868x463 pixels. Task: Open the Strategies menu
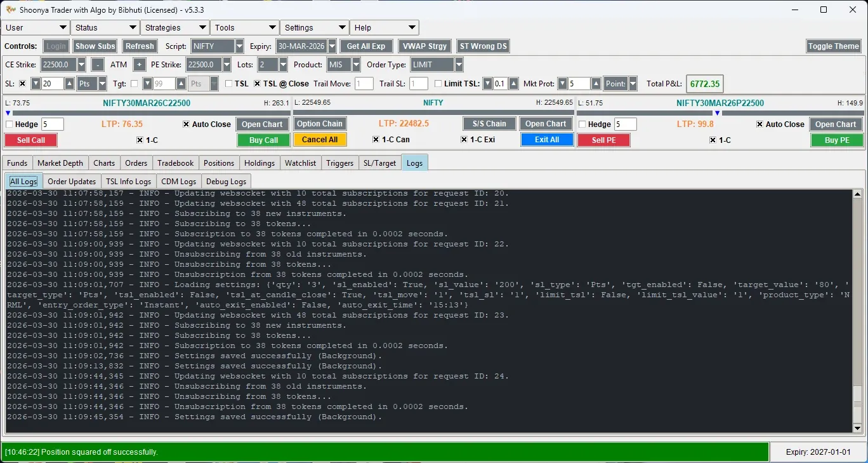click(x=175, y=28)
